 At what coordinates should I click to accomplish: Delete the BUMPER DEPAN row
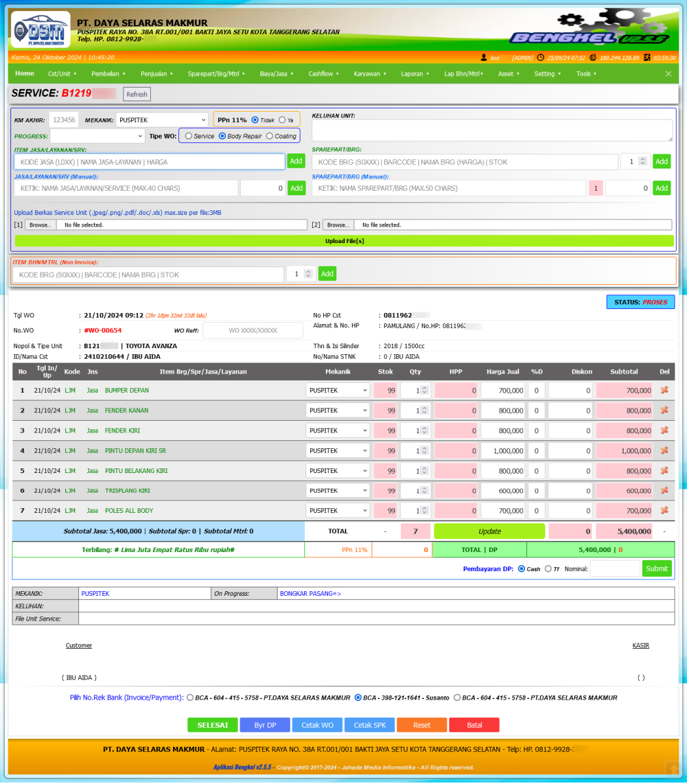[x=664, y=391]
